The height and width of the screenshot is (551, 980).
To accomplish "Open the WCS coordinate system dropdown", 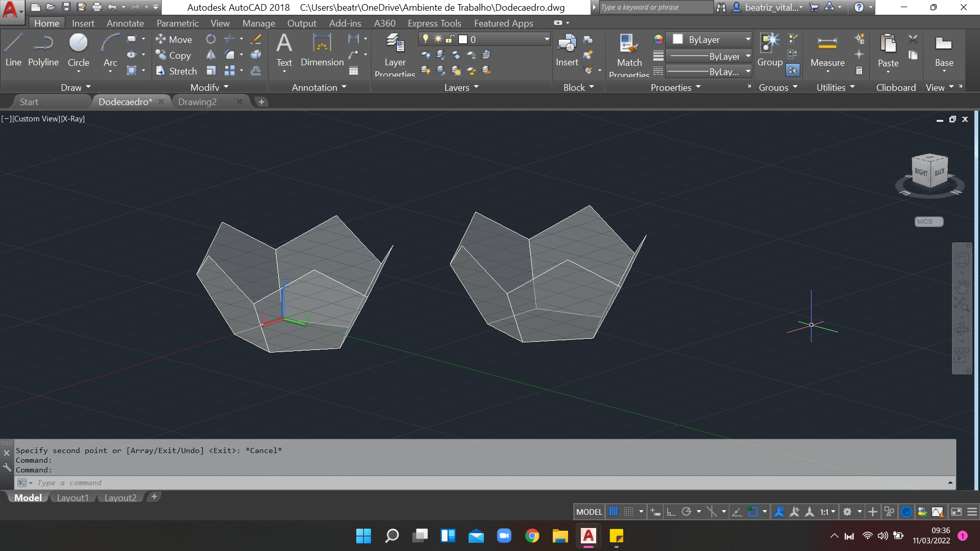I will click(x=928, y=221).
